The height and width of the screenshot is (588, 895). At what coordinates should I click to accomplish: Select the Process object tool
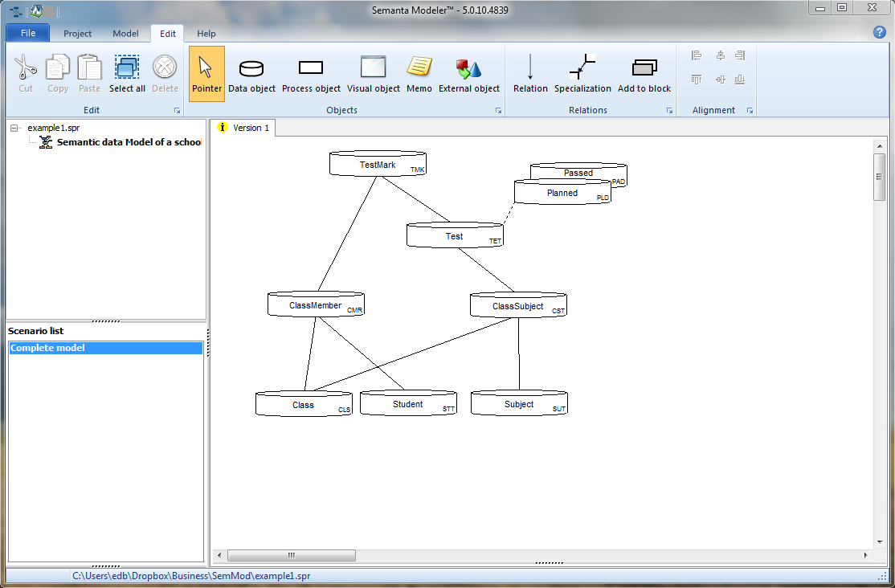click(x=311, y=74)
